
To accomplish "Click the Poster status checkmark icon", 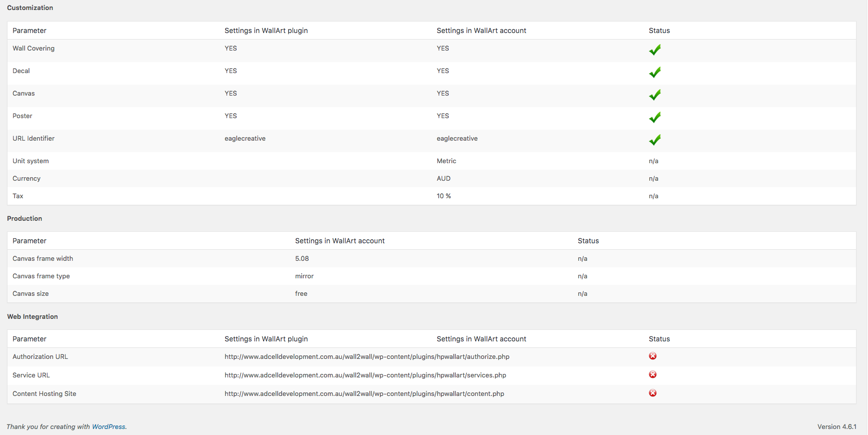I will tap(654, 118).
